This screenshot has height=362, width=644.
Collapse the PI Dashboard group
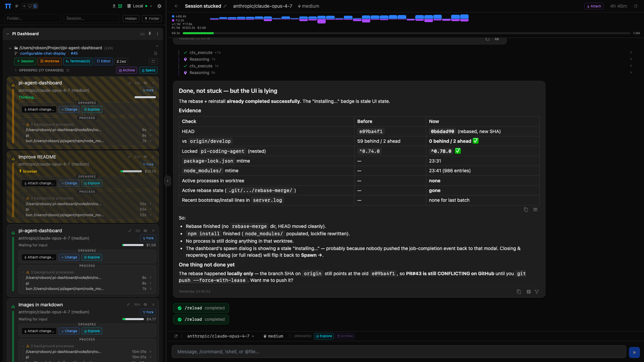coord(8,34)
